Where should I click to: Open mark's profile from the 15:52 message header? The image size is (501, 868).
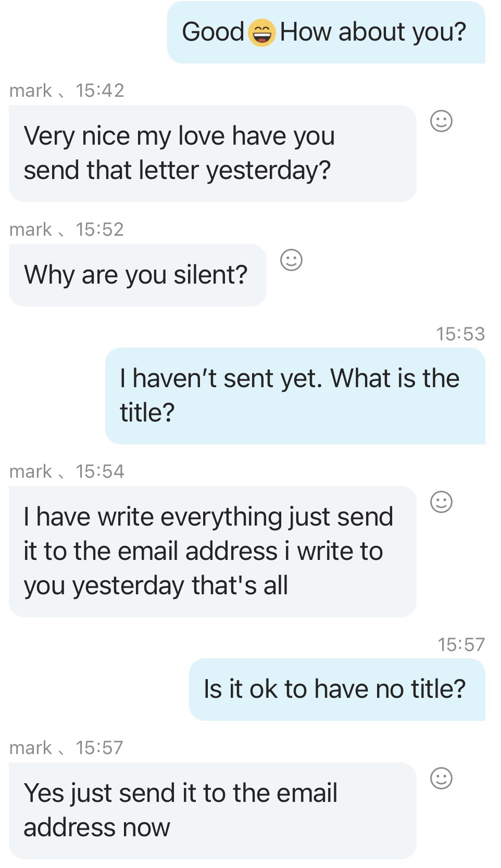[x=30, y=229]
